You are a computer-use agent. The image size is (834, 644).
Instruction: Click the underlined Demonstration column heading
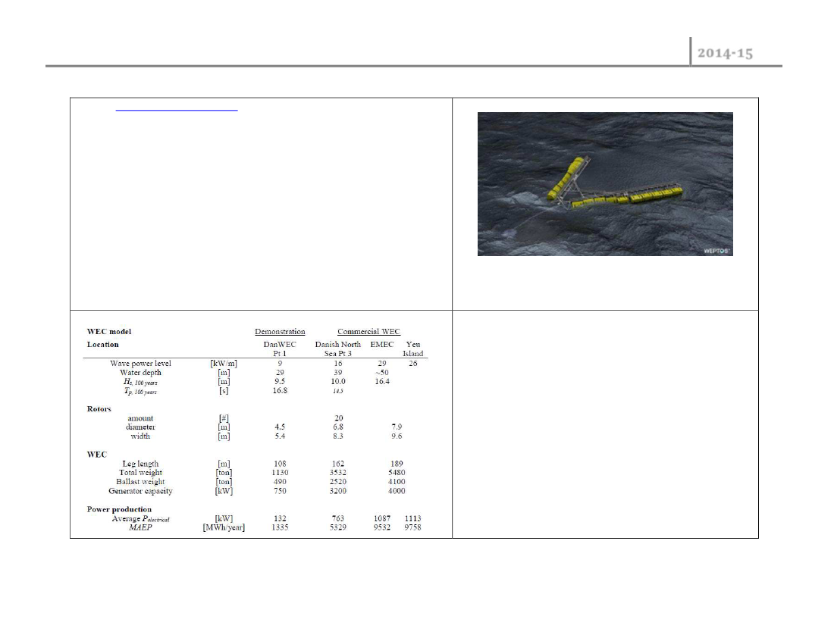[280, 332]
